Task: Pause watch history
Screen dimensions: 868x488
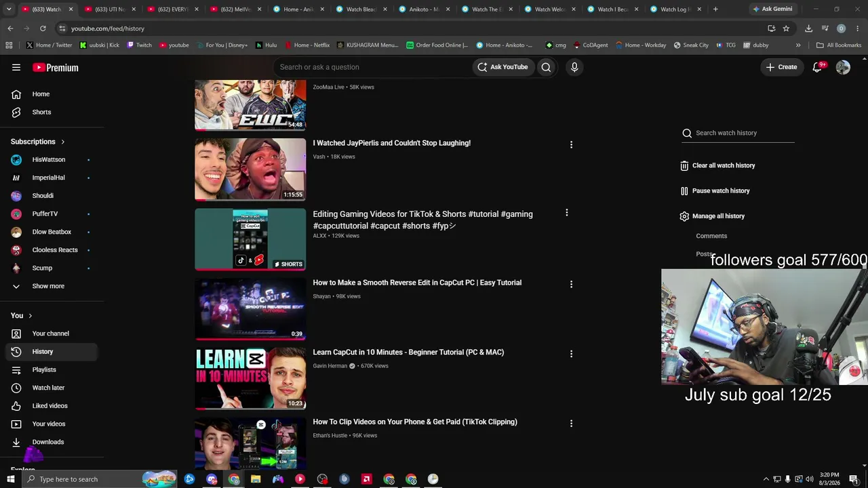Action: (x=715, y=191)
